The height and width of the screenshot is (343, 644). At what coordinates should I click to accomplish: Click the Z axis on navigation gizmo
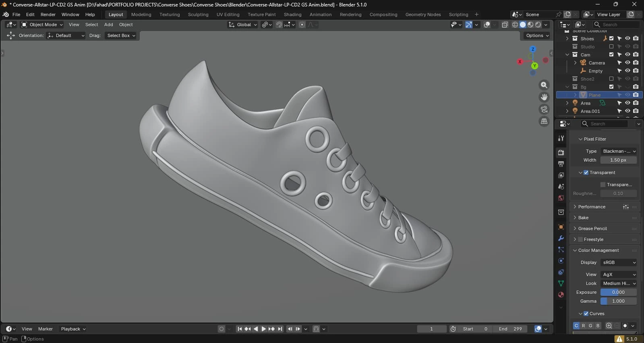coord(533,49)
